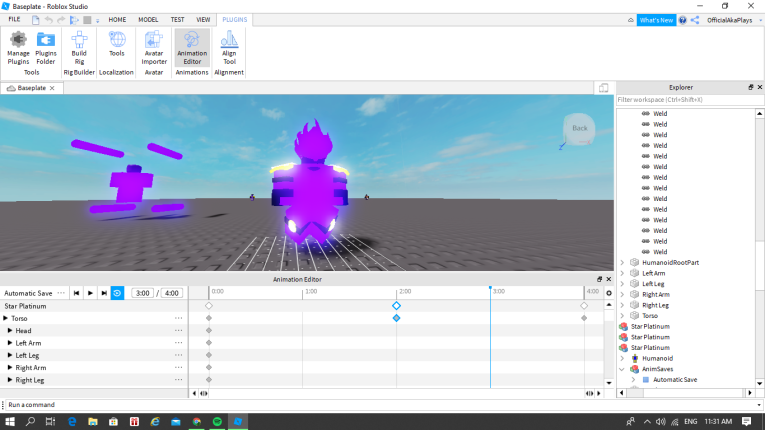
Task: Close the Baseplate tab
Action: (x=52, y=88)
